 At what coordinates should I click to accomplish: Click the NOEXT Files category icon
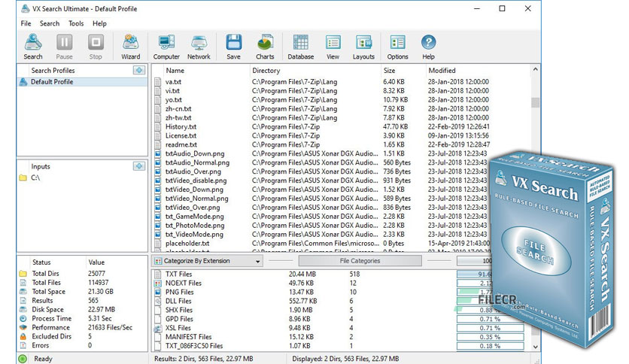tap(158, 283)
